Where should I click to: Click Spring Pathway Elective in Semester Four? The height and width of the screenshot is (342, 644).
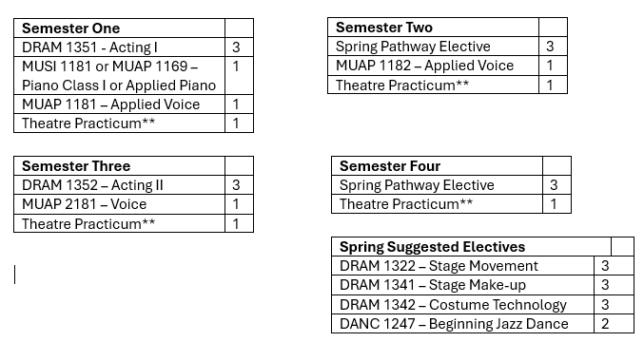click(x=437, y=185)
